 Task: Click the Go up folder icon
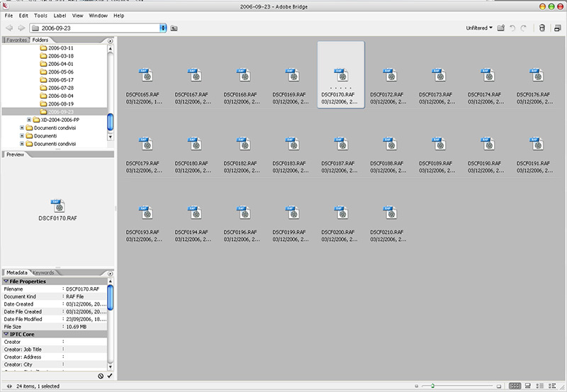(x=174, y=28)
